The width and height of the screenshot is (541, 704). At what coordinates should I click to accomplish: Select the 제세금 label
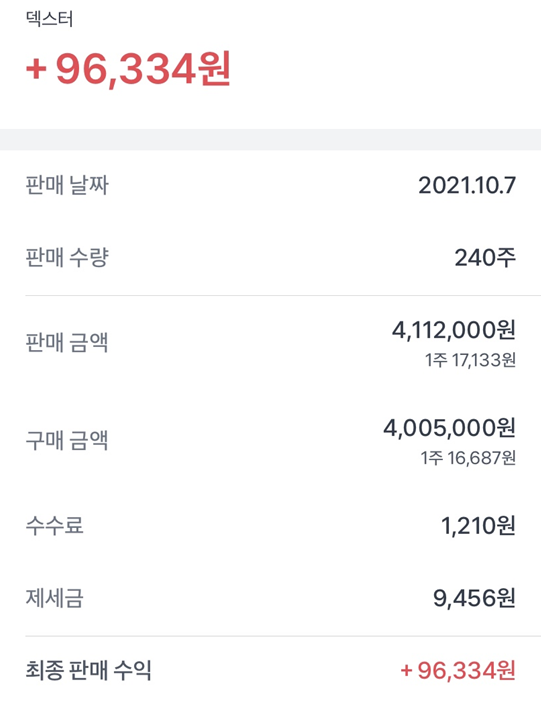click(54, 598)
